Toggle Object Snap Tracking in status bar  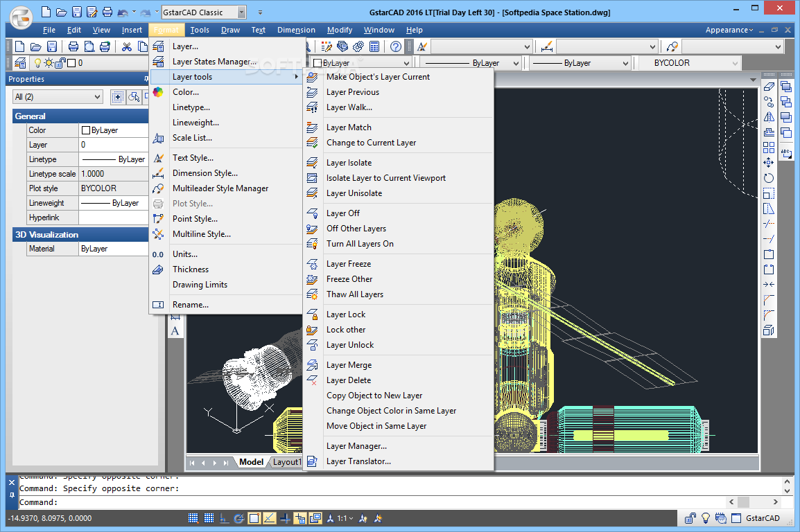(x=270, y=518)
